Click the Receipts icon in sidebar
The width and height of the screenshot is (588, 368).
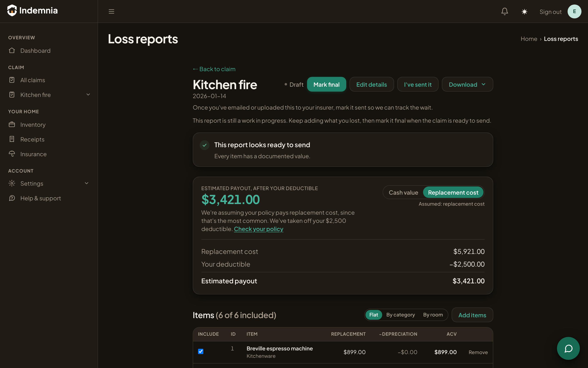click(x=12, y=139)
